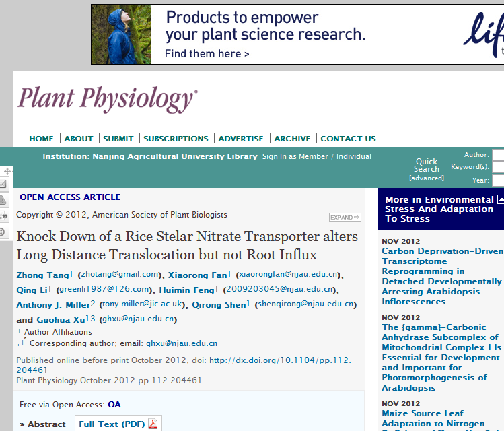Click the move handle icon atop the sidebar

(7, 172)
